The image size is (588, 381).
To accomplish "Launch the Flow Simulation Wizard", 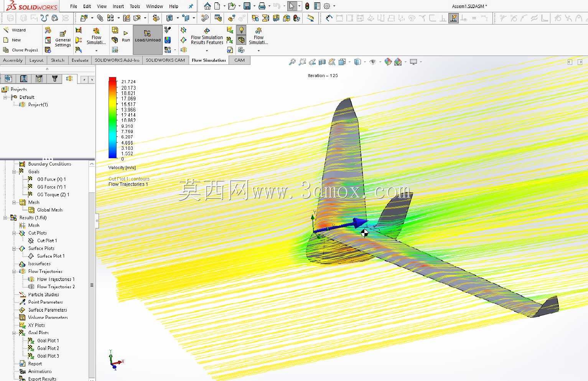I will (14, 30).
